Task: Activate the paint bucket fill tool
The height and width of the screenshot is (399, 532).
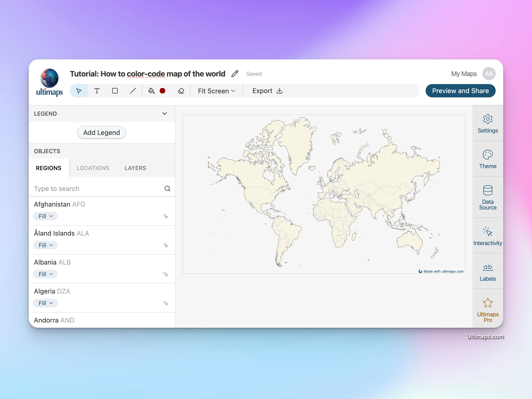Action: coord(151,91)
